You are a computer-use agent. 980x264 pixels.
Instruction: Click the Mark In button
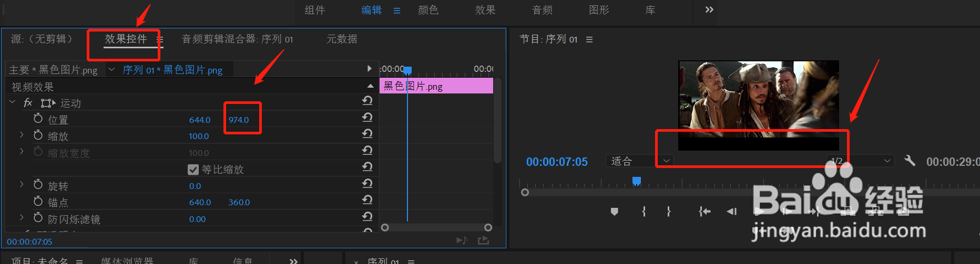coord(644,212)
